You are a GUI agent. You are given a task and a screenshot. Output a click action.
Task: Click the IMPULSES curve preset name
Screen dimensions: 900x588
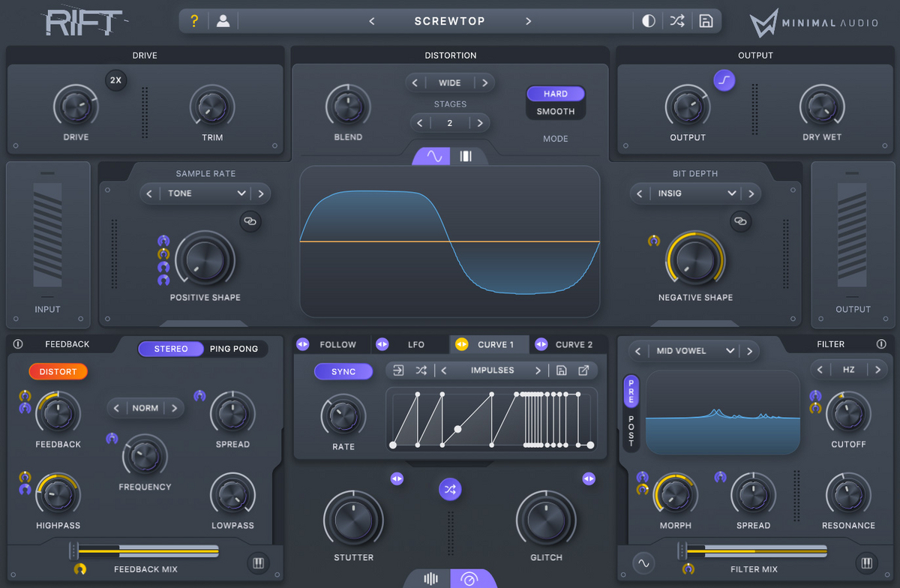click(492, 370)
